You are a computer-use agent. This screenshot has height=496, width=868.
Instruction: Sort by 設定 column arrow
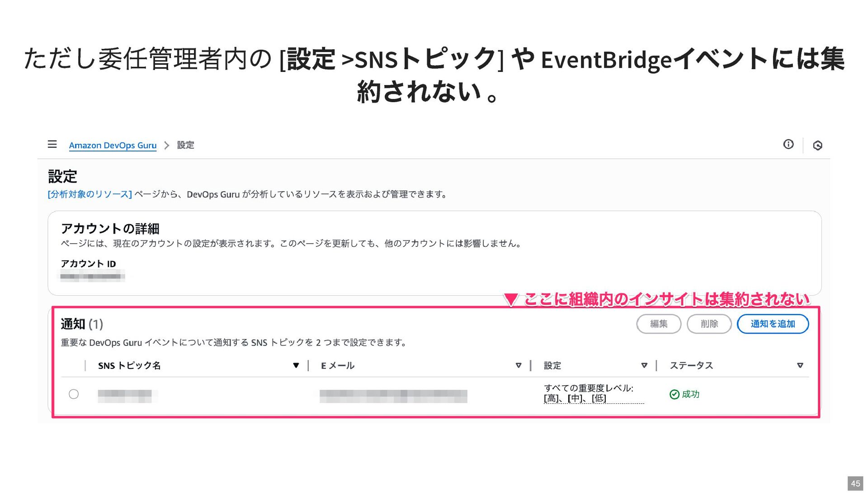(x=644, y=365)
